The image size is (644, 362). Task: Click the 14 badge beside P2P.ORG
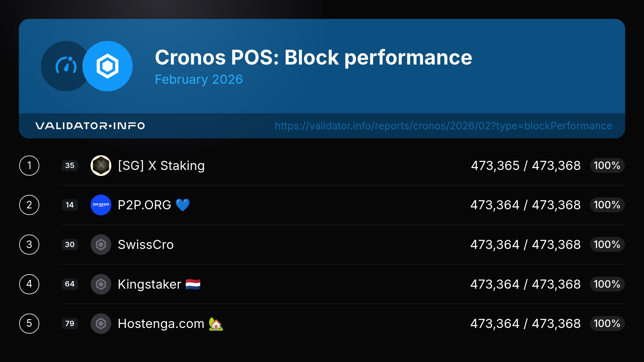point(70,205)
